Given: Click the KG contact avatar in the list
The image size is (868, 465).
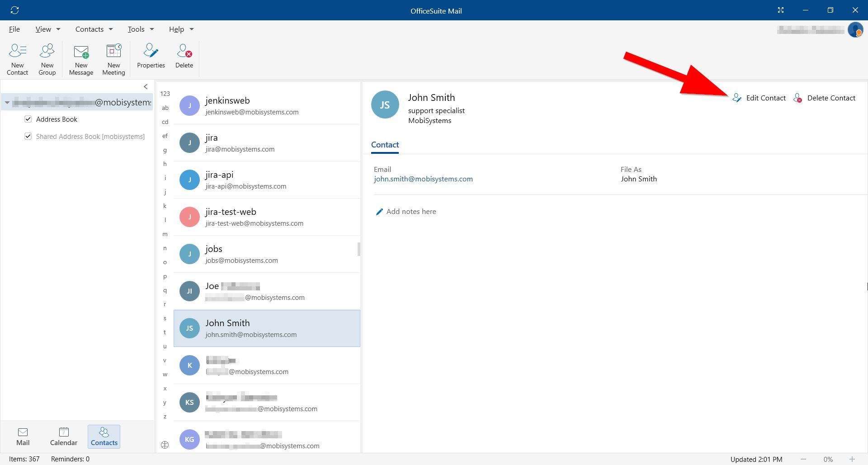Looking at the screenshot, I should click(189, 439).
